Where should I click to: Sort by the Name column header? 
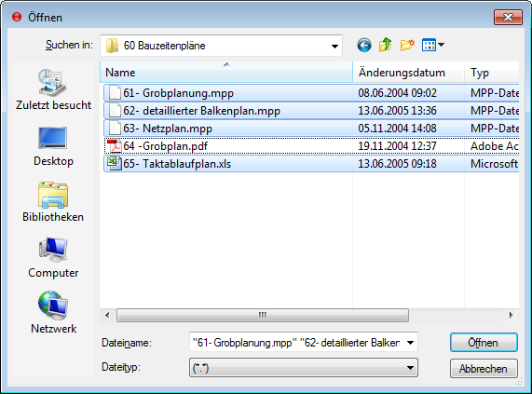click(226, 73)
